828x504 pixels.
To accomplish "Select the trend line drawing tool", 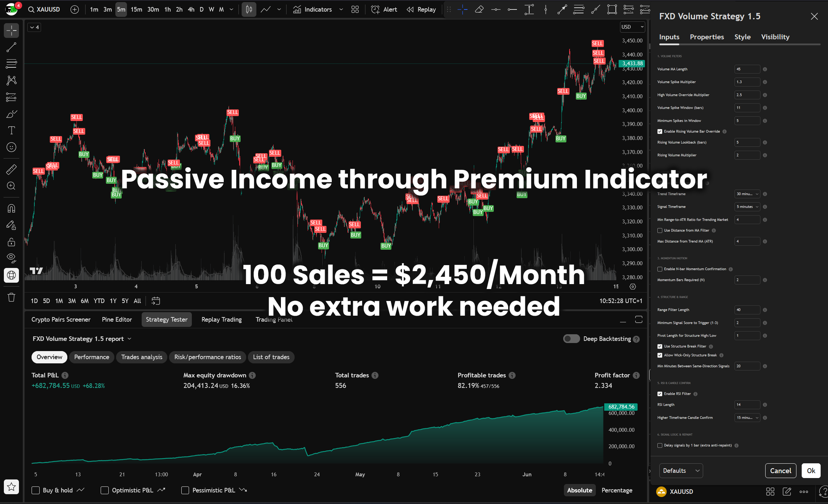I will point(11,47).
